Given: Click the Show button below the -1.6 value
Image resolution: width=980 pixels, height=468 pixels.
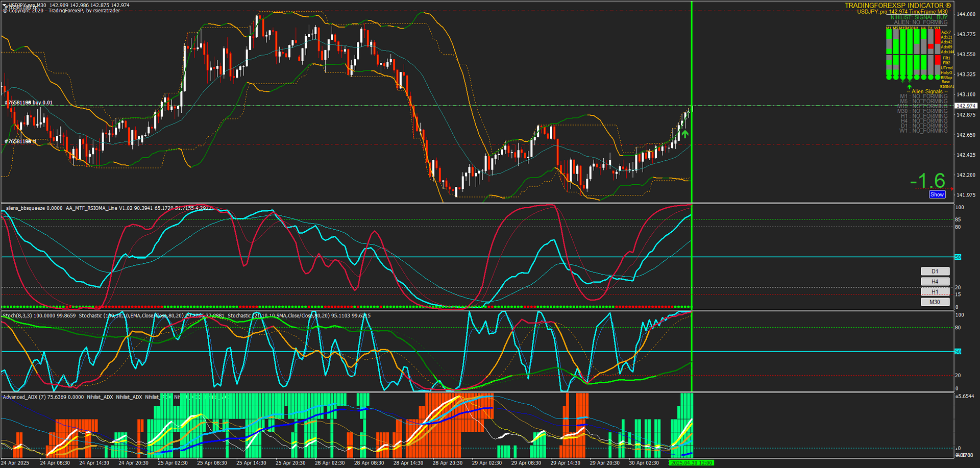Looking at the screenshot, I should point(937,194).
